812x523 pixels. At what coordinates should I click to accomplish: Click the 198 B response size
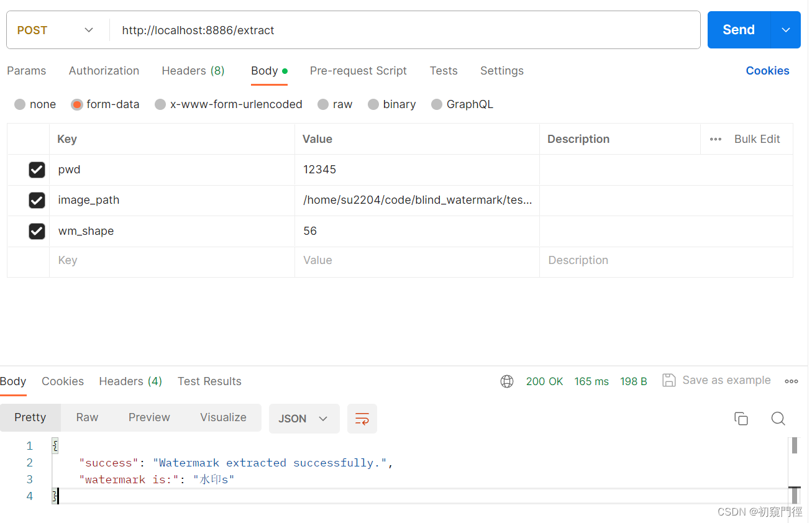[x=634, y=381]
